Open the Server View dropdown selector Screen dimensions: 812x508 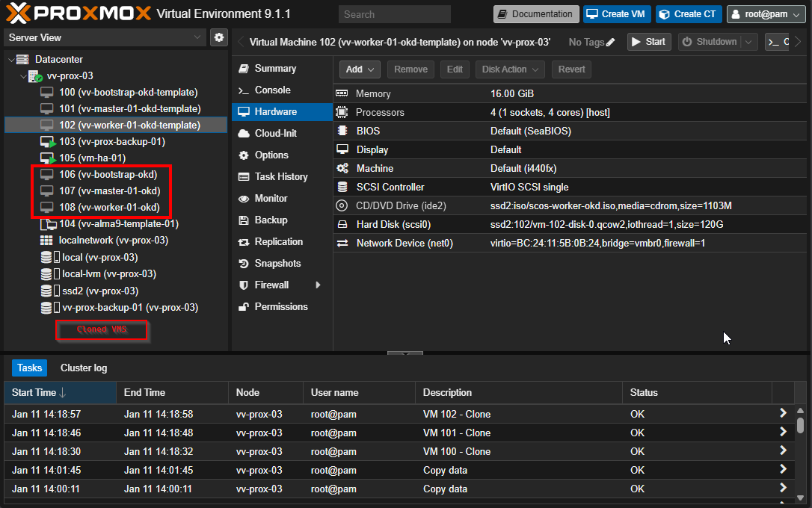tap(105, 37)
